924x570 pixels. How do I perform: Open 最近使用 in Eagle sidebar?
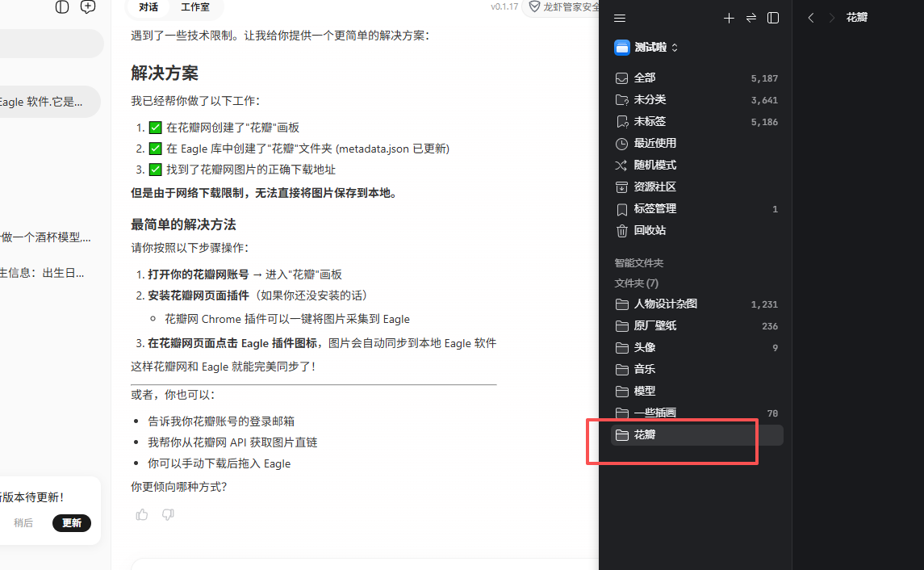pos(696,143)
